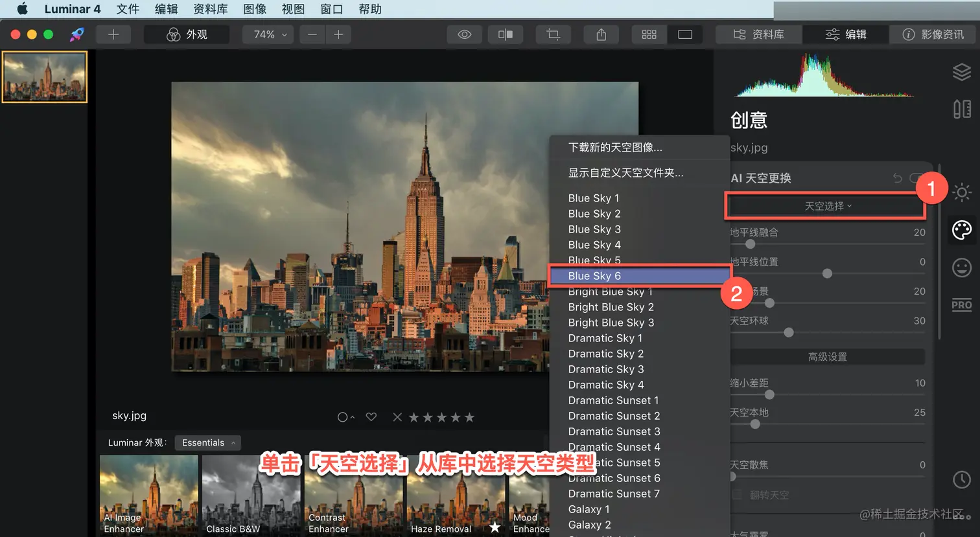Open the Canvas tools icon
Image resolution: width=980 pixels, height=537 pixels.
962,109
